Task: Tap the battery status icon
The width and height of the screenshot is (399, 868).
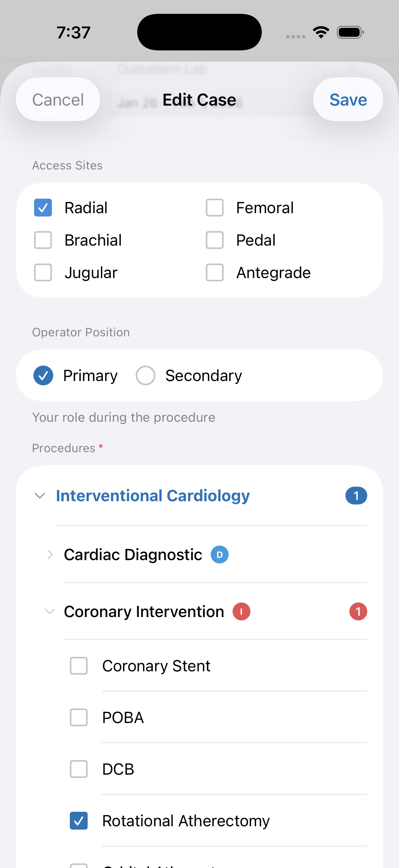Action: [350, 32]
